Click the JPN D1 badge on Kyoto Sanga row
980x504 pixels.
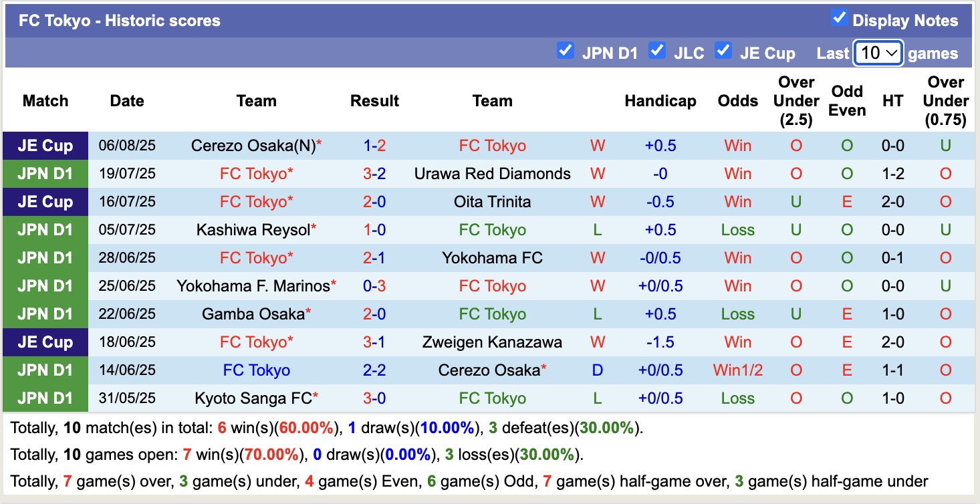coord(45,398)
